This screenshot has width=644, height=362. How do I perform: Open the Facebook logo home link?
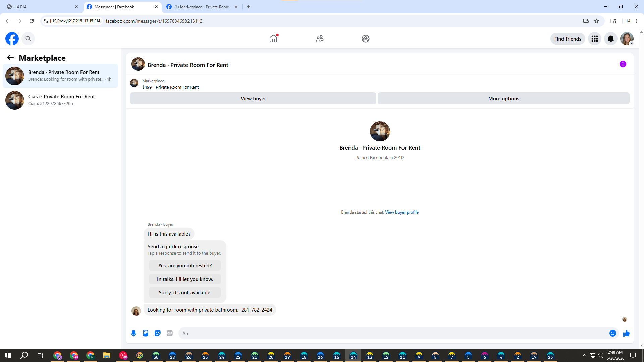coord(12,39)
